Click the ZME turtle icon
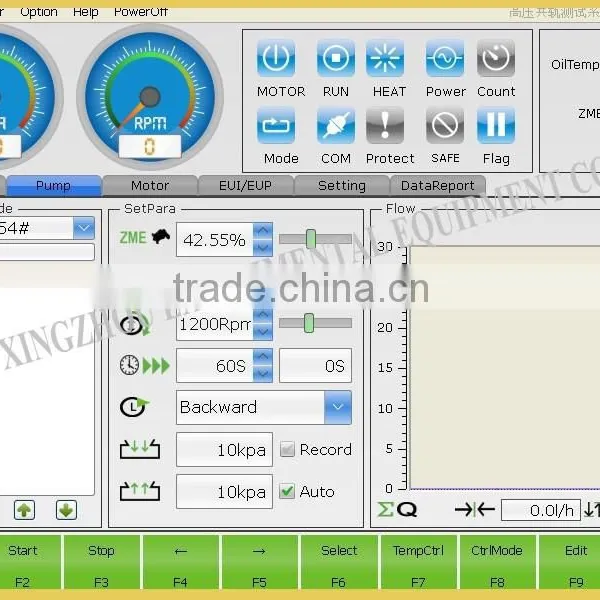This screenshot has height=600, width=600. tap(161, 236)
